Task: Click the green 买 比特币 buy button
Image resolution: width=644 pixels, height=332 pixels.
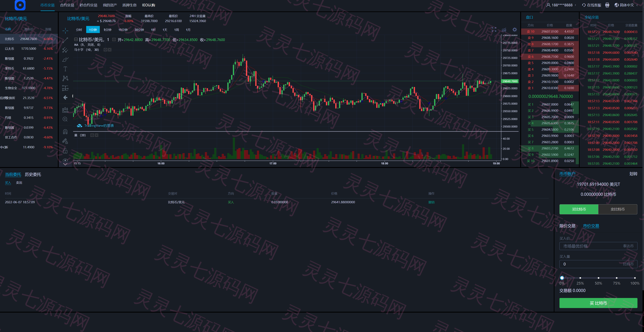Action: point(598,303)
